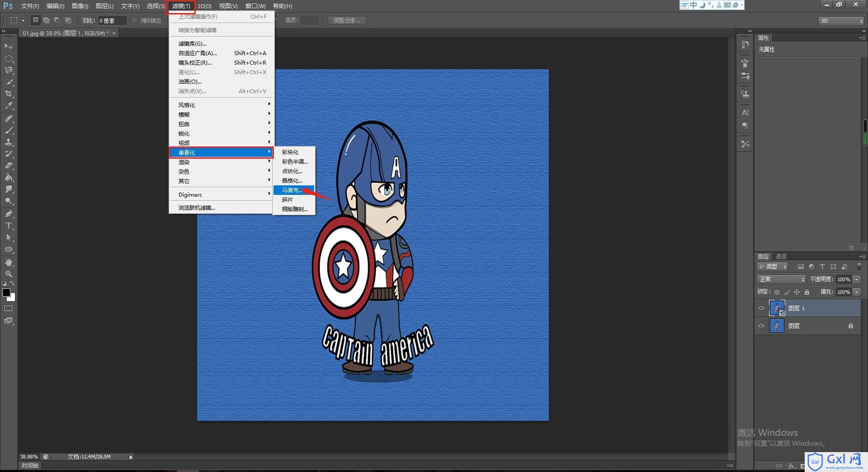868x472 pixels.
Task: Select the Spot Healing Brush tool
Action: (9, 118)
